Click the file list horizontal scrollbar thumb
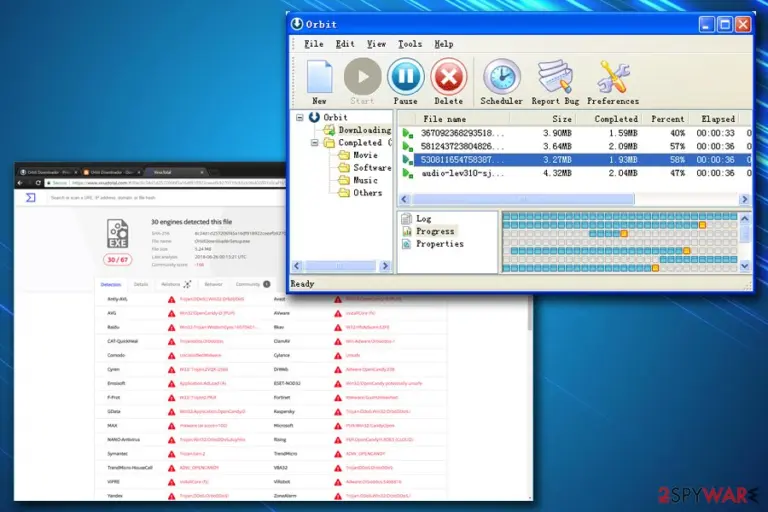Image resolution: width=768 pixels, height=512 pixels. pyautogui.click(x=523, y=199)
